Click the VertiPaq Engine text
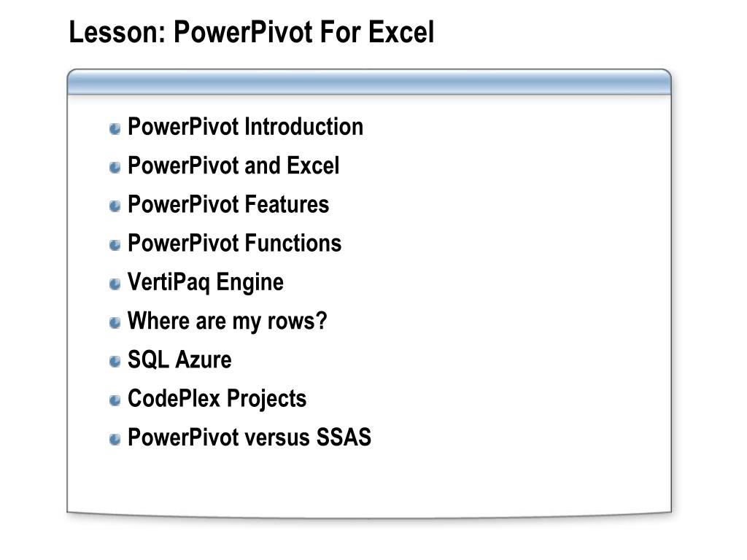Screen dimensions: 747x560 click(206, 281)
